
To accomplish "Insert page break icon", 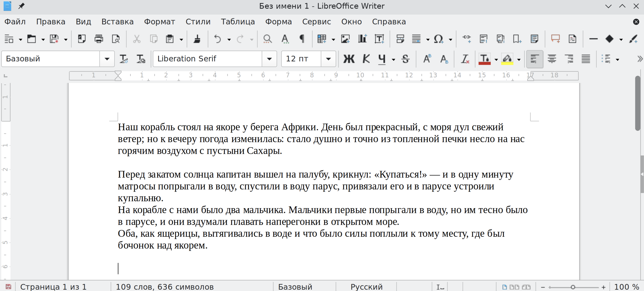I will [x=400, y=39].
